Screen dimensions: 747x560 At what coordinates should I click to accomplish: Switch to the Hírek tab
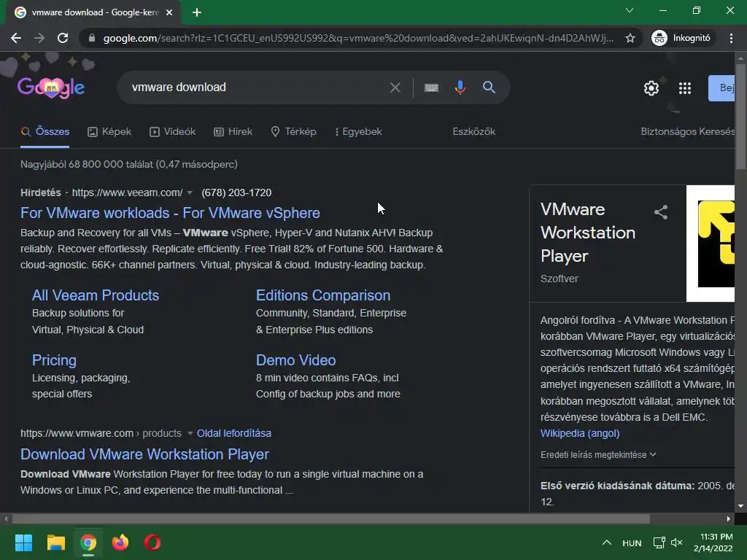(x=233, y=132)
